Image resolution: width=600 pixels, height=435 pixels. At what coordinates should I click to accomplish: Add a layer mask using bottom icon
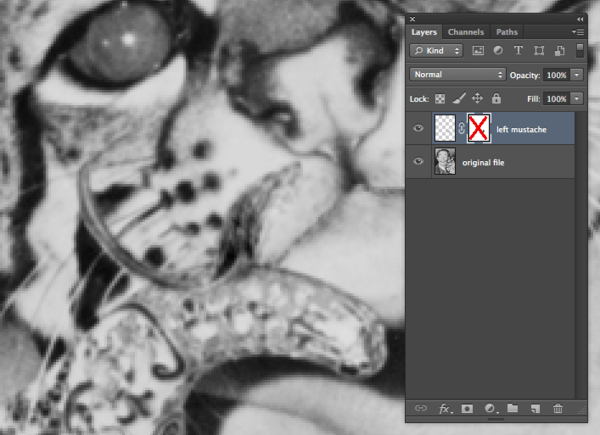pos(466,409)
